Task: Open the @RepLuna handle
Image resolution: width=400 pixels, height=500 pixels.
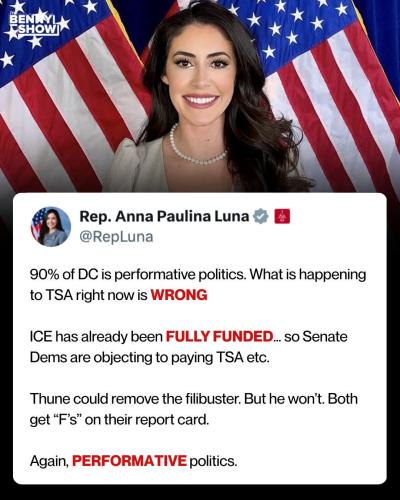Action: tap(116, 237)
